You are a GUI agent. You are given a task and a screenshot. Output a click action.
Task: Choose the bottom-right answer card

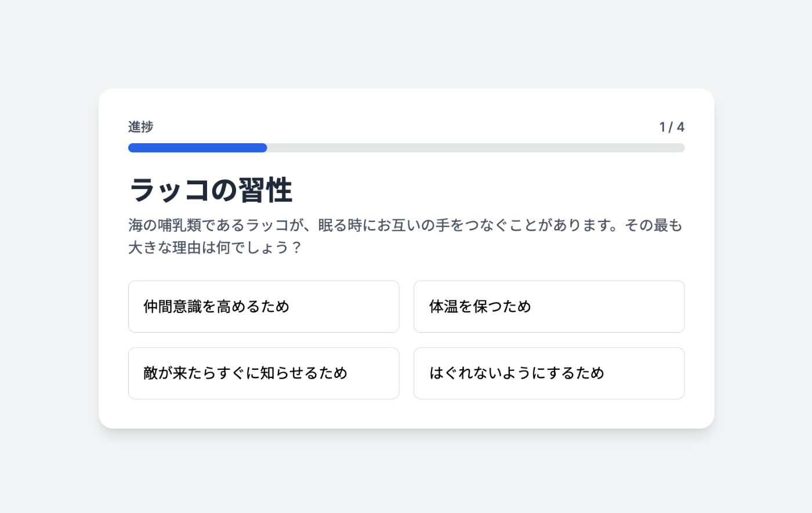[x=549, y=373]
